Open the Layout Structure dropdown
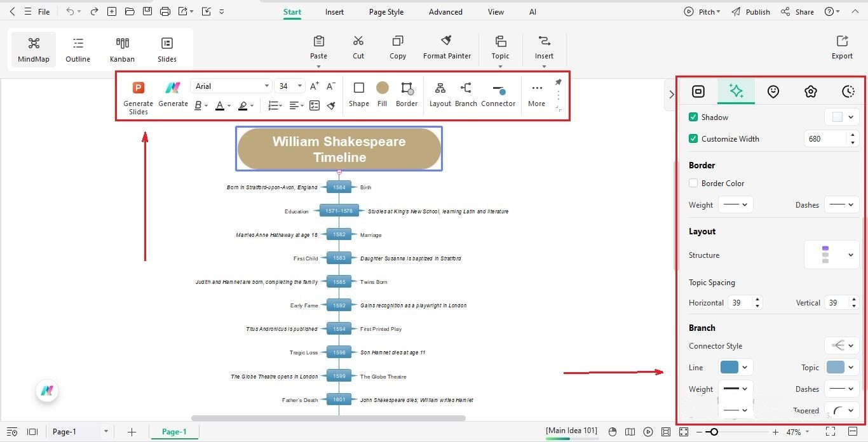The image size is (868, 442). tap(832, 255)
